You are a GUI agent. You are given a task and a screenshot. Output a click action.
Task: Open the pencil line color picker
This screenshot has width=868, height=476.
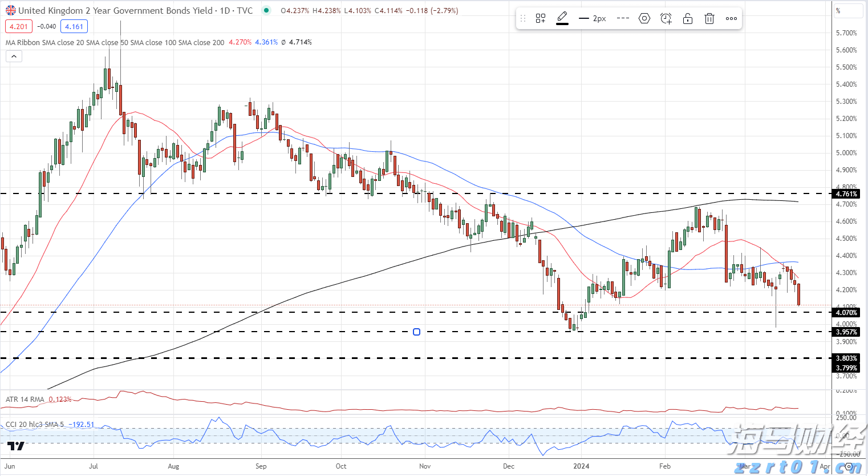562,18
